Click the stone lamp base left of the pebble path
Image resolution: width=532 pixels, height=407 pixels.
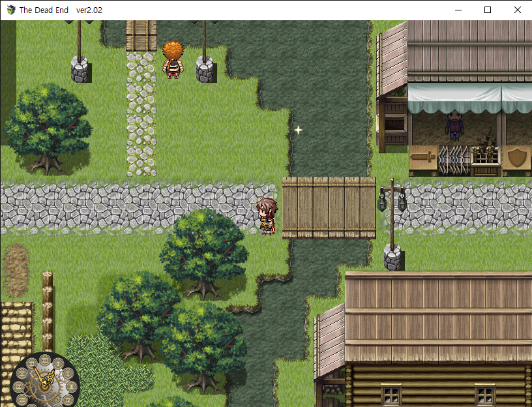click(x=80, y=70)
